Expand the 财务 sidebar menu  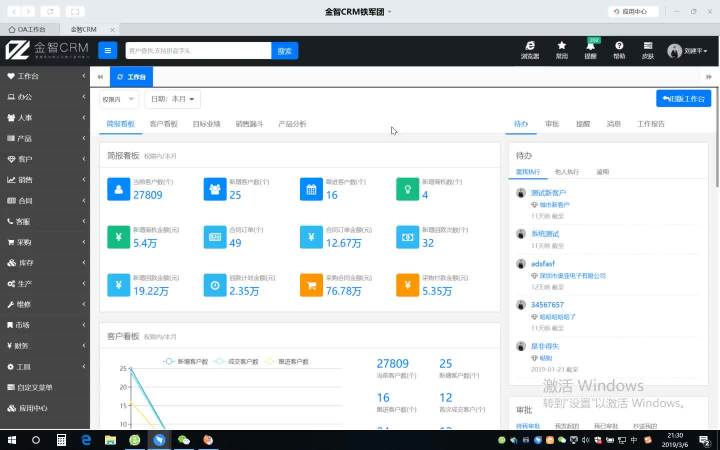pos(45,346)
